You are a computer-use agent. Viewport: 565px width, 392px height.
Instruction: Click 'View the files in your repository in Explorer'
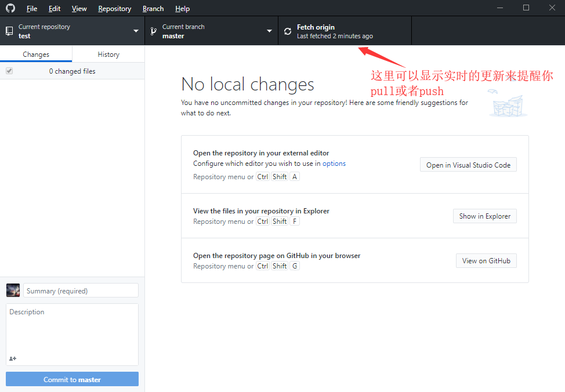click(261, 211)
